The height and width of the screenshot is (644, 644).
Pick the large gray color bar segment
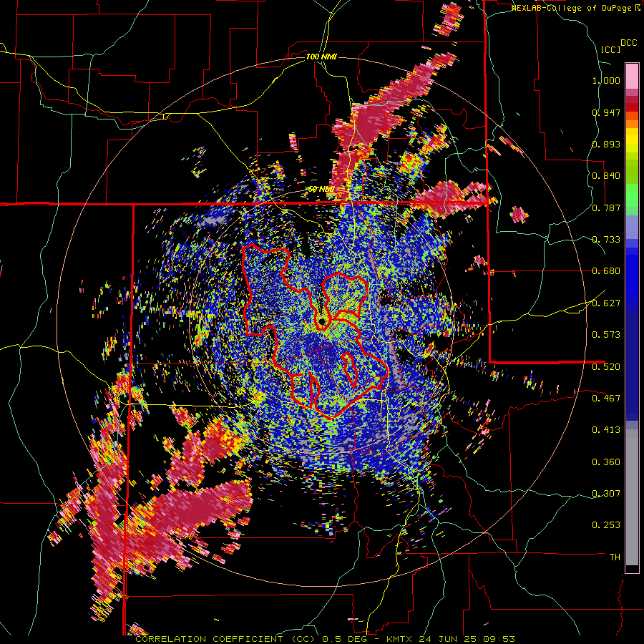pos(632,497)
